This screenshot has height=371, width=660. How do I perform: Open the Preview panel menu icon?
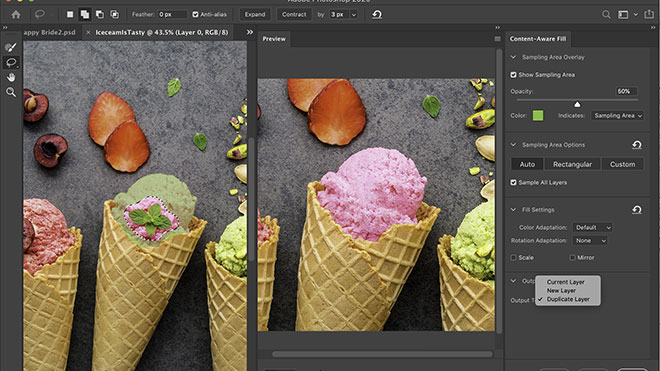click(497, 39)
